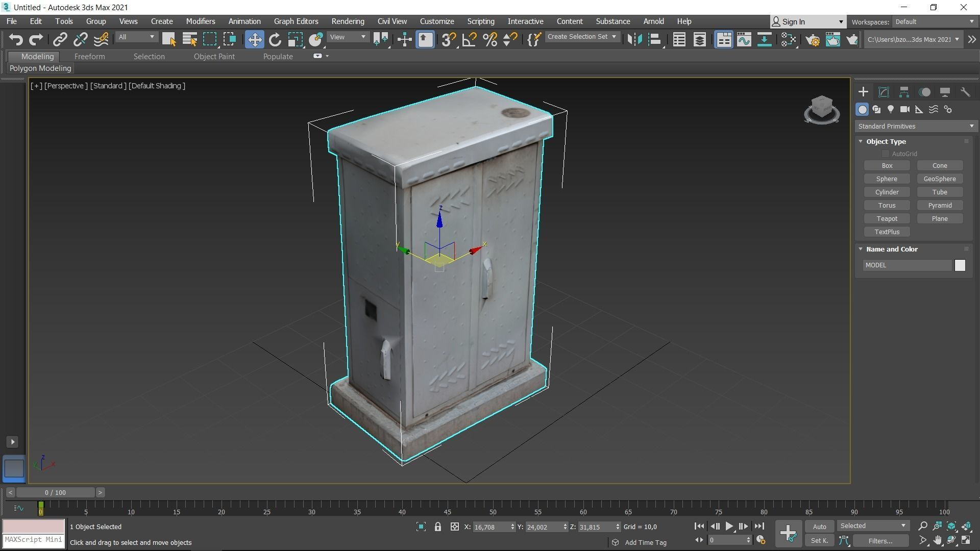Viewport: 980px width, 551px height.
Task: Click the Undo arrow icon
Action: coord(16,39)
